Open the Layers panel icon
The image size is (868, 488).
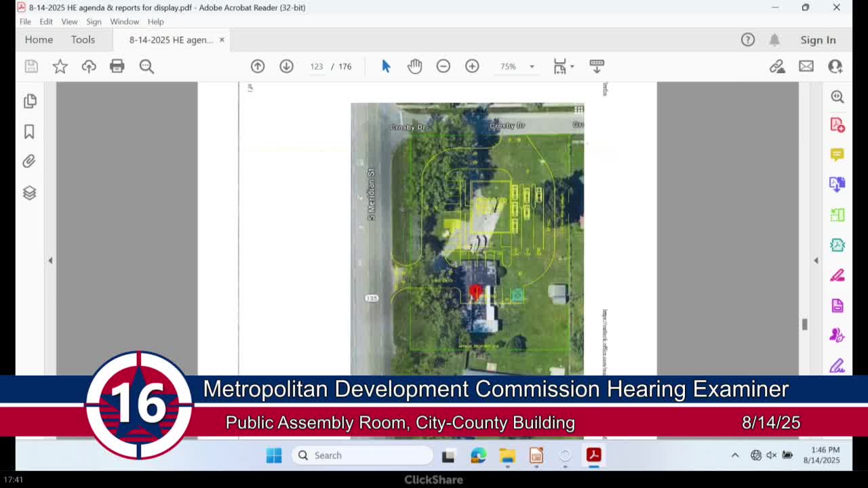tap(29, 193)
